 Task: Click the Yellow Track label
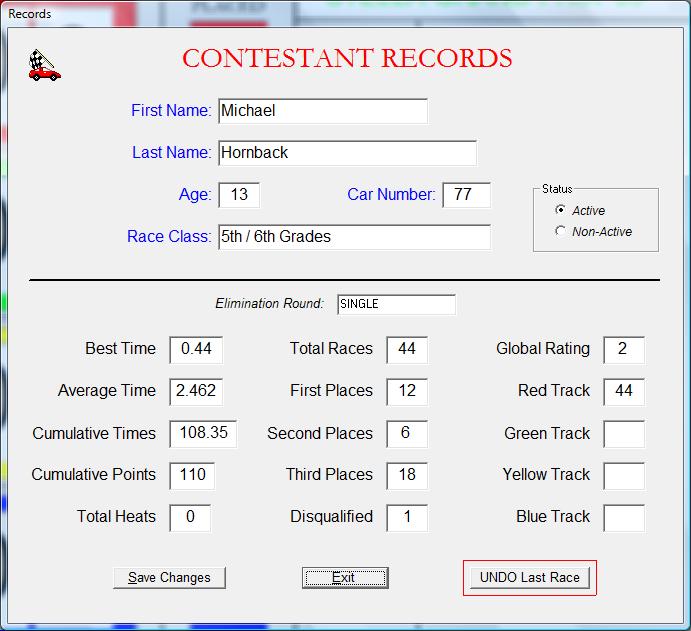coord(546,475)
